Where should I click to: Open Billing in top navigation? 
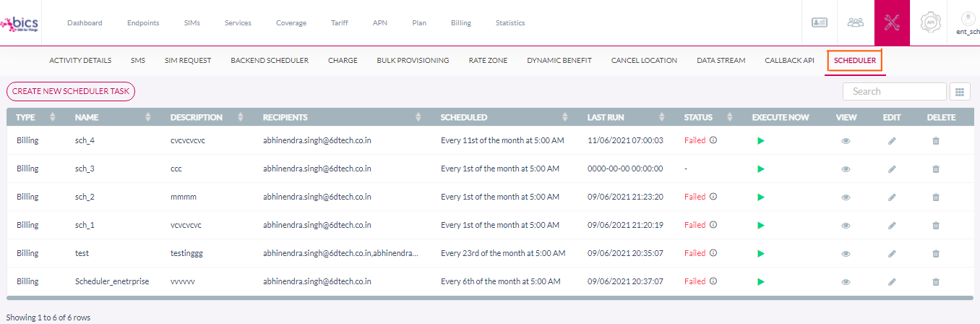point(460,23)
